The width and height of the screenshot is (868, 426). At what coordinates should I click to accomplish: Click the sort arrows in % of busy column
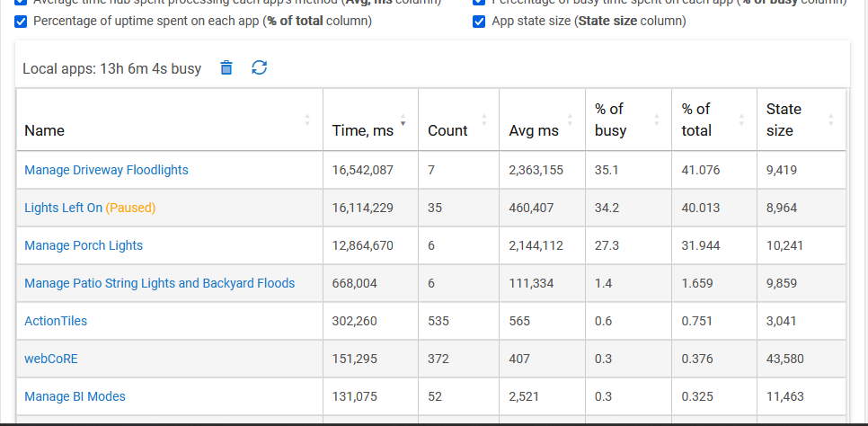[658, 120]
